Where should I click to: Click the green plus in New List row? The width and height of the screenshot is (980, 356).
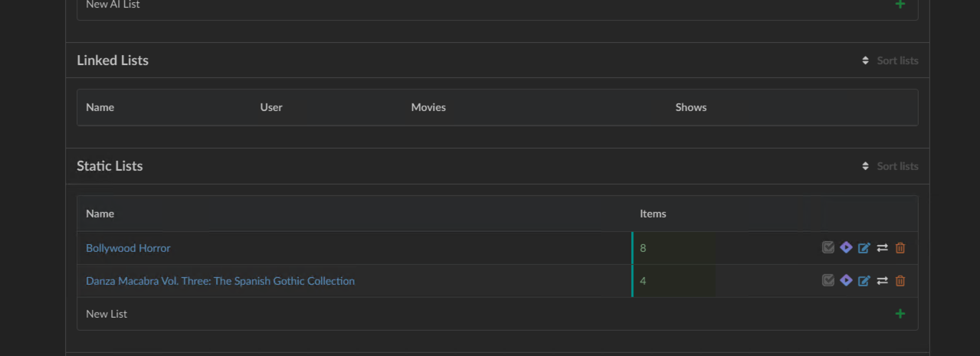click(x=900, y=314)
